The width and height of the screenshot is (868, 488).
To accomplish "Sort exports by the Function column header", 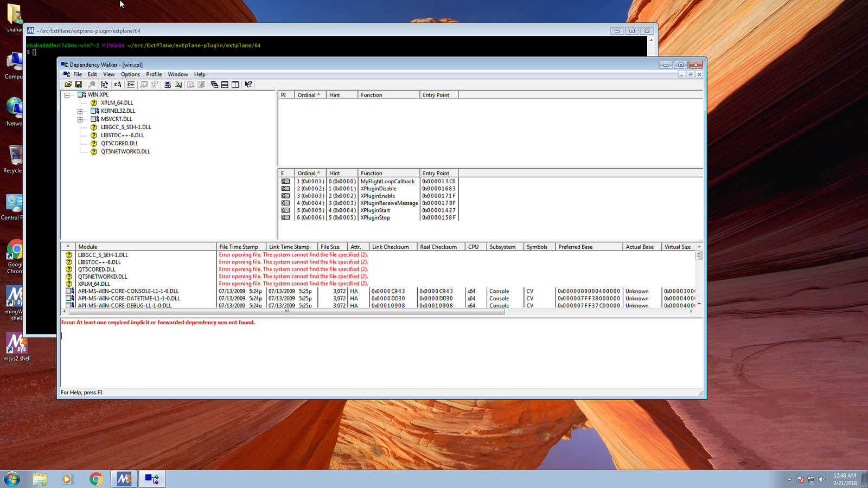I will [x=388, y=174].
